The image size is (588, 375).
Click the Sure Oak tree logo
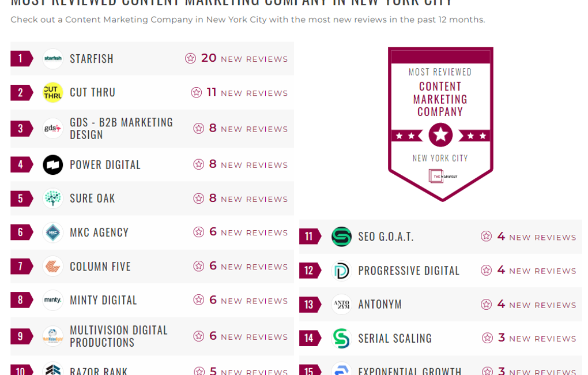pyautogui.click(x=53, y=198)
